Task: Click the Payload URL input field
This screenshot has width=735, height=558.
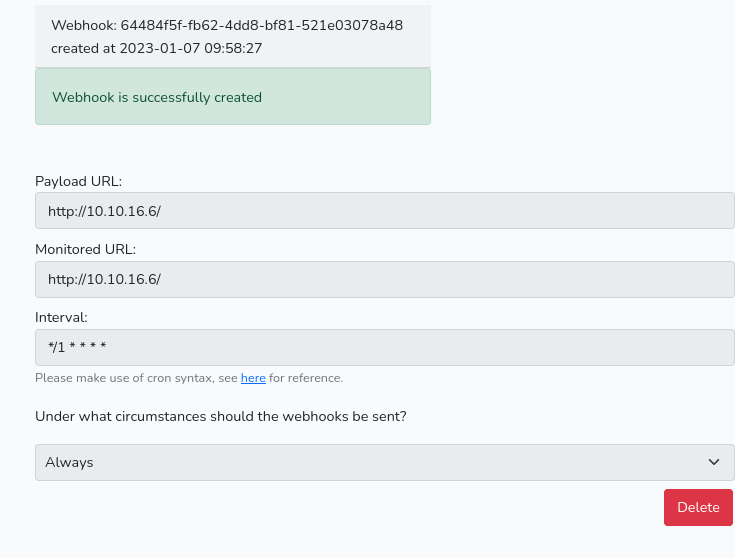Action: point(385,211)
